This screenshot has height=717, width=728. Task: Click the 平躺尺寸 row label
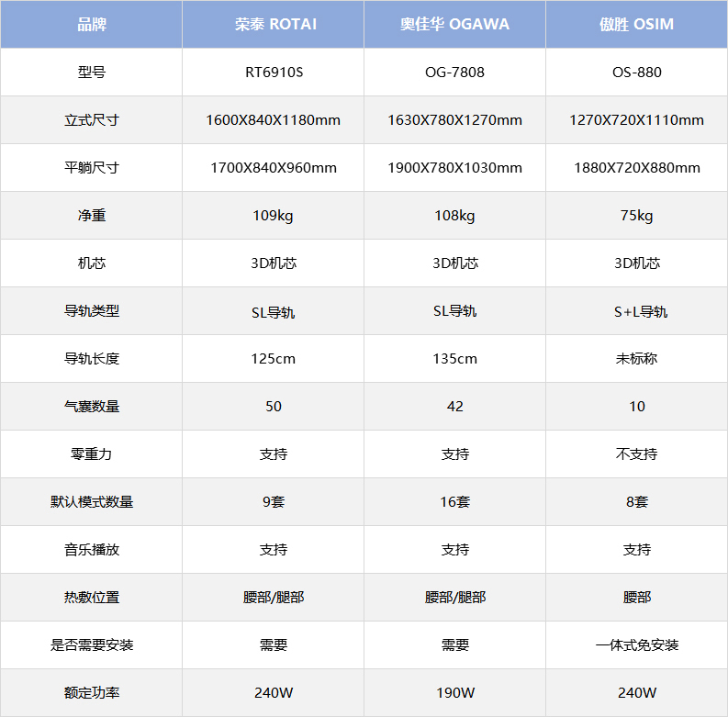tap(92, 168)
